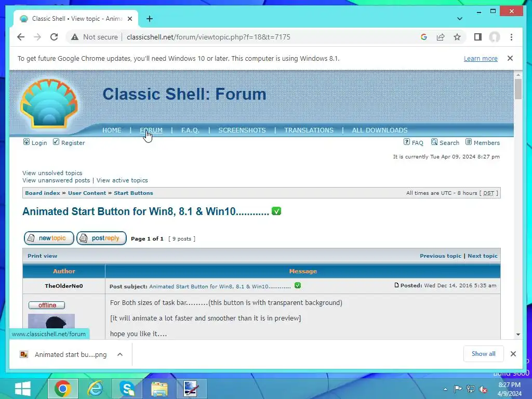Click the post subject link

click(220, 286)
